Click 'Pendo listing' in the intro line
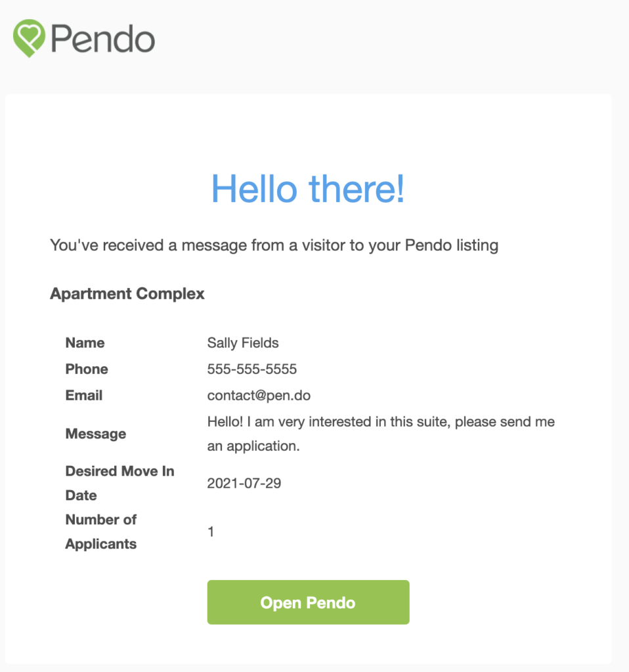This screenshot has height=672, width=629. 452,245
